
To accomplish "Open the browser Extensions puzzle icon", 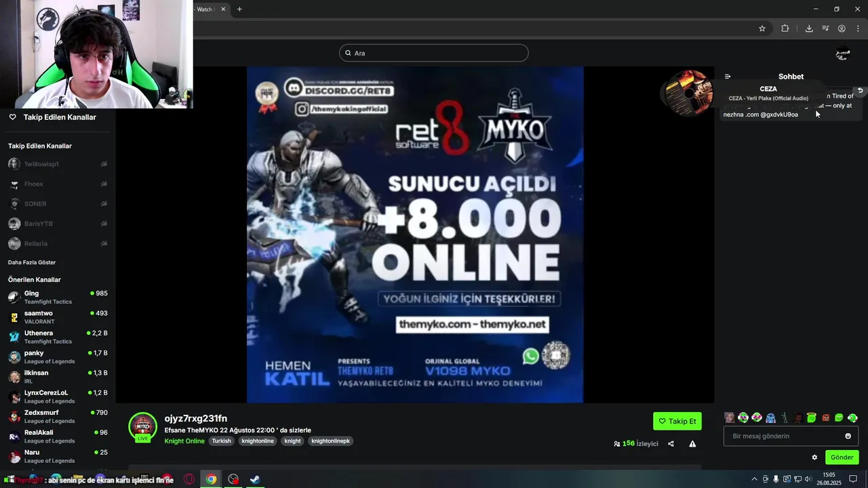I will tap(785, 28).
